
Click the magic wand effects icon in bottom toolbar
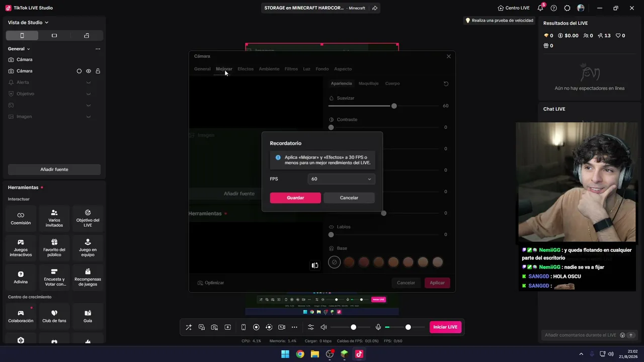pos(189,327)
